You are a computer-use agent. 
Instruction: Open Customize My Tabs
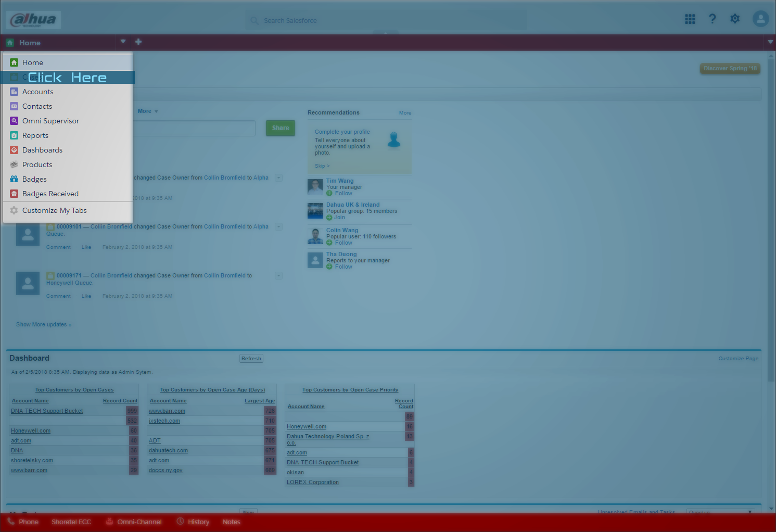tap(68, 210)
